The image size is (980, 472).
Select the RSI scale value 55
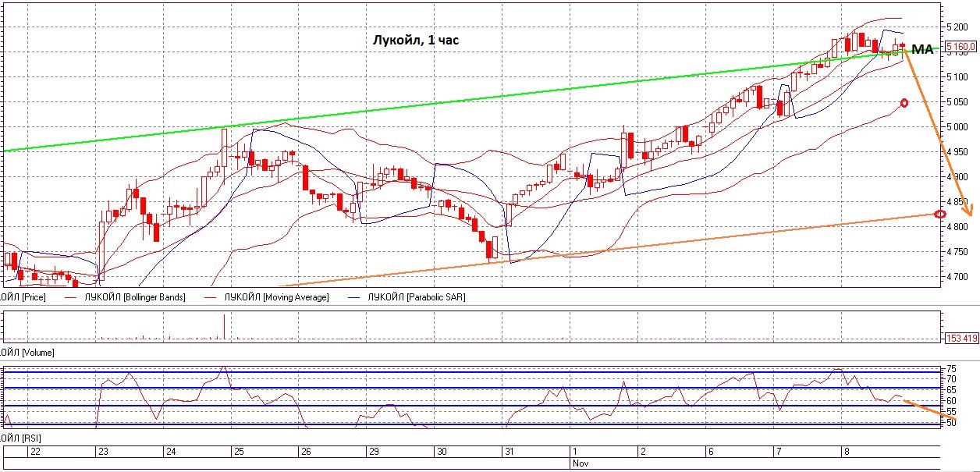pos(950,411)
